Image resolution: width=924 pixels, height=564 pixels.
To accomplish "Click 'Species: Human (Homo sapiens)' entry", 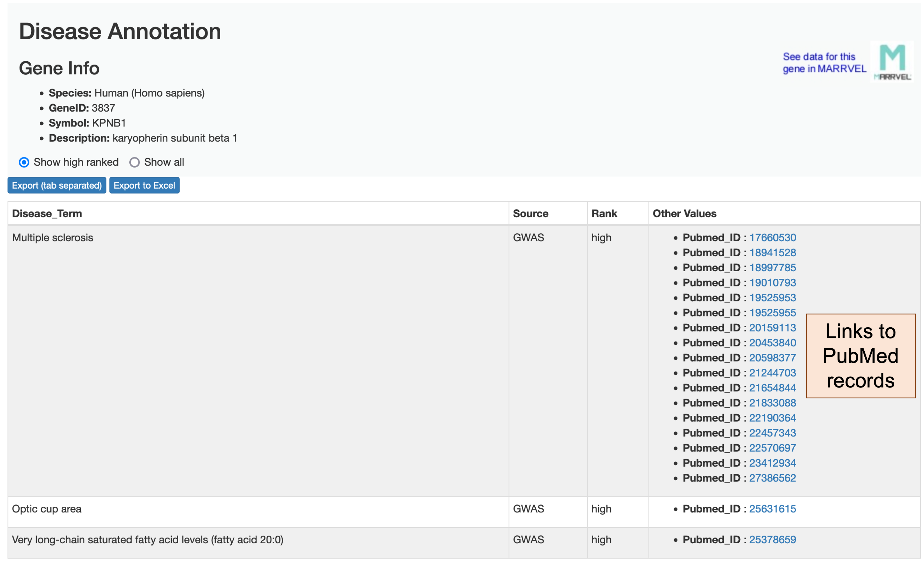I will (x=127, y=93).
